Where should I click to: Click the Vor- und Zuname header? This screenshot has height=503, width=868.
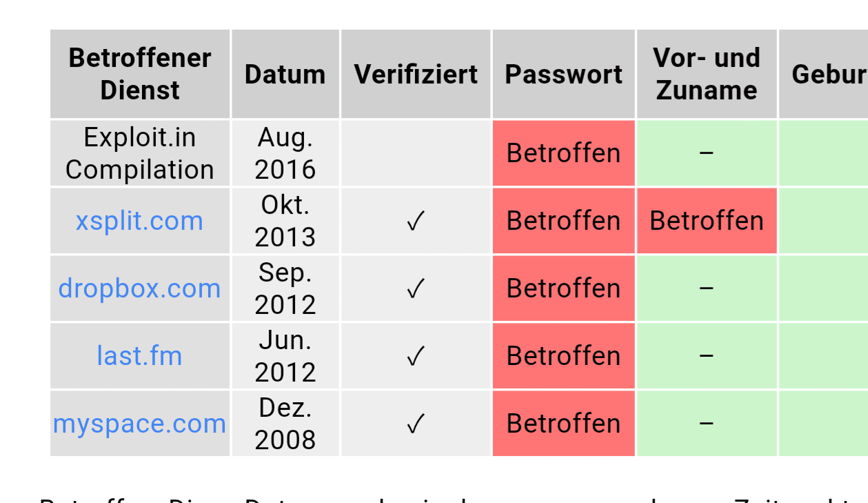pos(706,74)
